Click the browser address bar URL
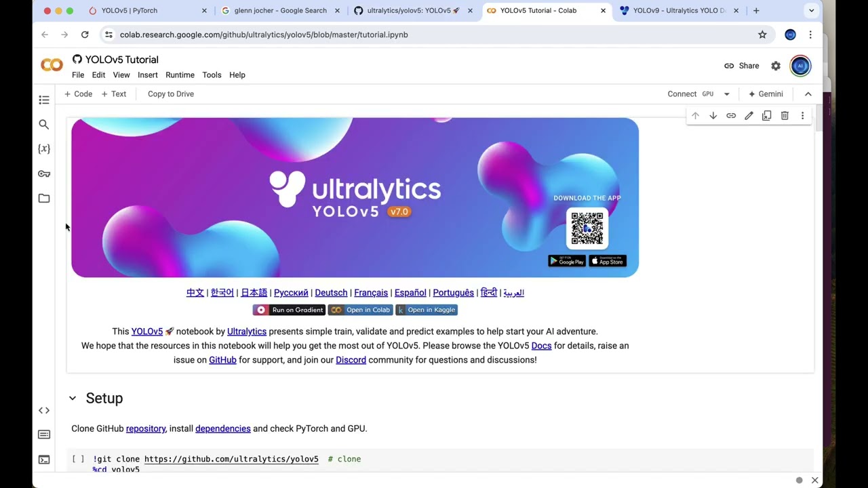The width and height of the screenshot is (868, 488). click(264, 35)
